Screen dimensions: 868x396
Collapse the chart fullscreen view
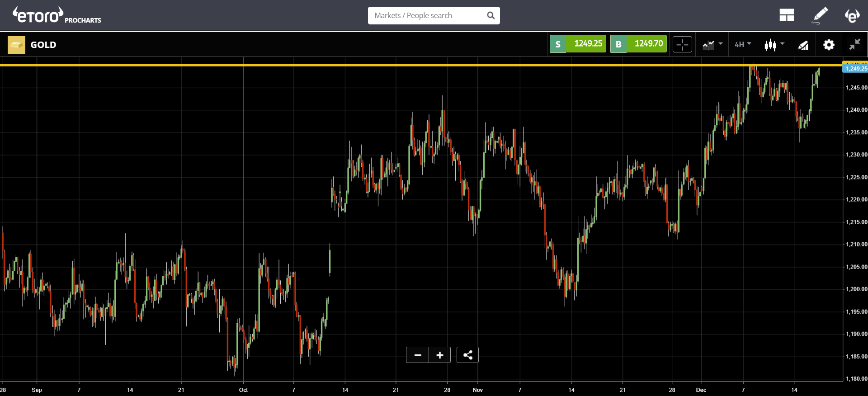[x=854, y=44]
